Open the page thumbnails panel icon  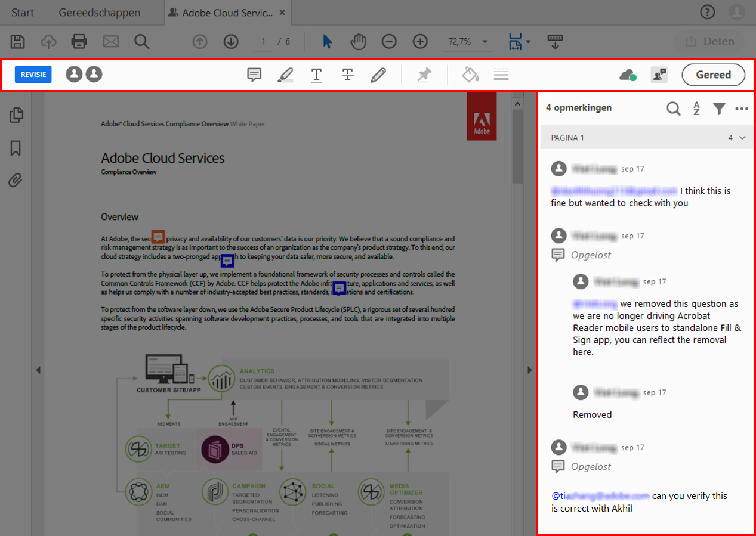pyautogui.click(x=16, y=115)
